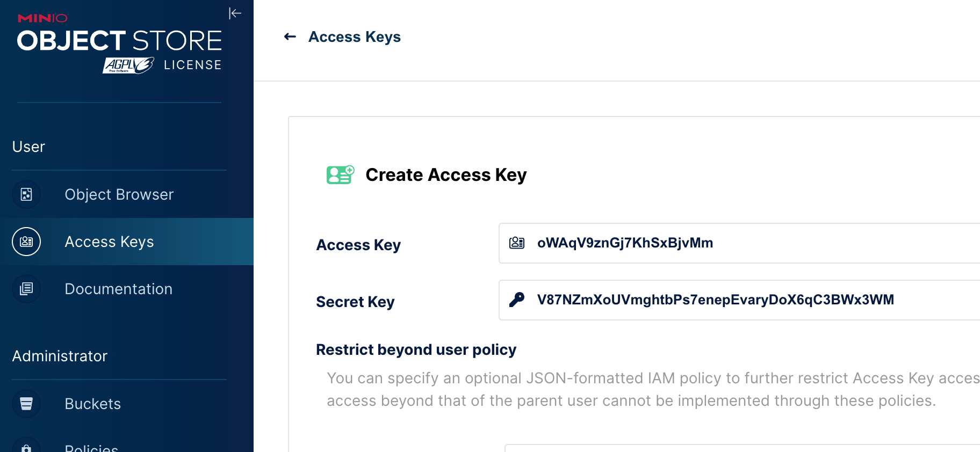980x452 pixels.
Task: Open Object Browser from the sidebar
Action: [x=119, y=194]
